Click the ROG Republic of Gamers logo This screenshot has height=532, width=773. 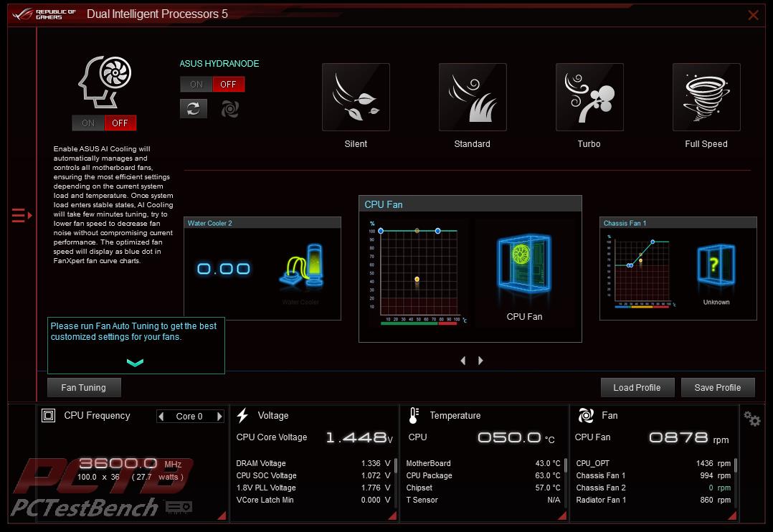point(44,14)
